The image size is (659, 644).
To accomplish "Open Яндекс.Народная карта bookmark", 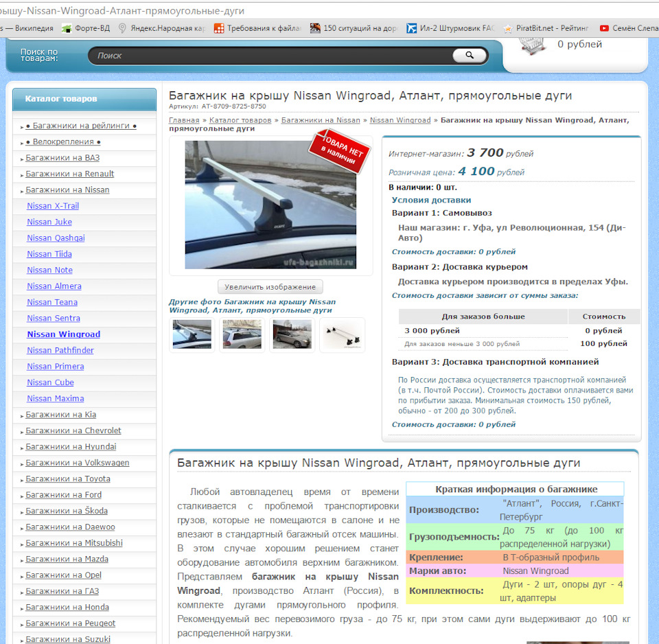I will click(x=162, y=28).
